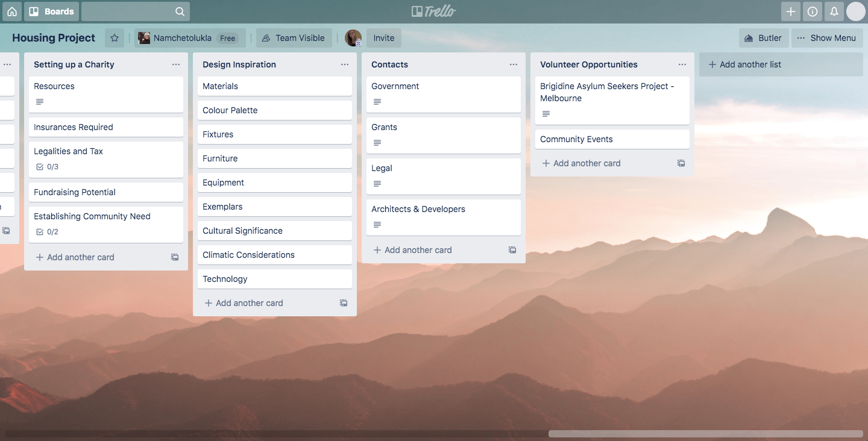Click Show Menu on the board
This screenshot has width=868, height=441.
[826, 38]
